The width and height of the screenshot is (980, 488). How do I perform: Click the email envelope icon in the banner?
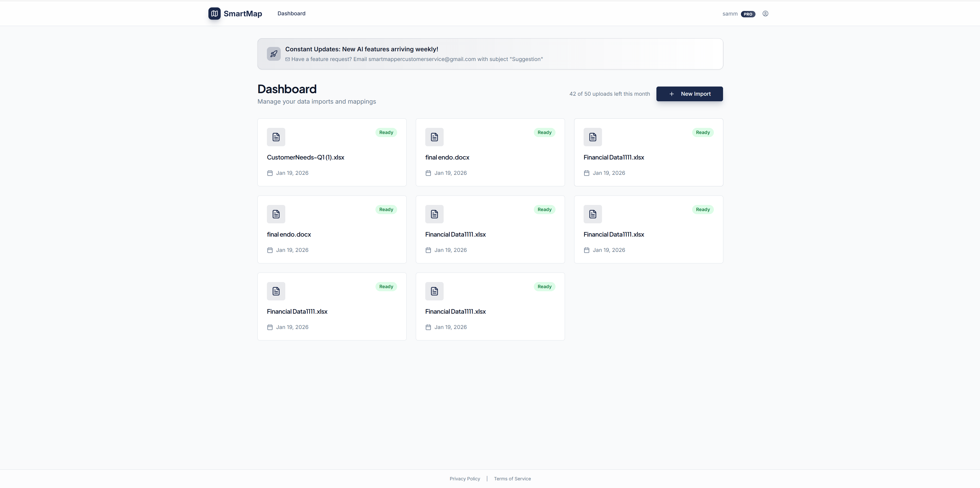(288, 59)
